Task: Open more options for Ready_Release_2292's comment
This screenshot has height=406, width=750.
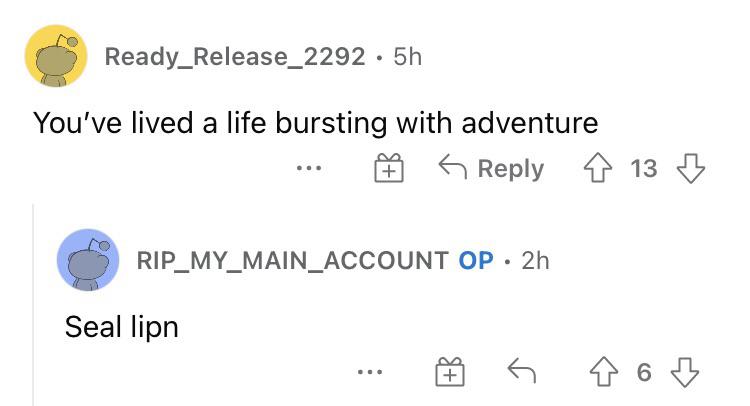Action: (311, 169)
